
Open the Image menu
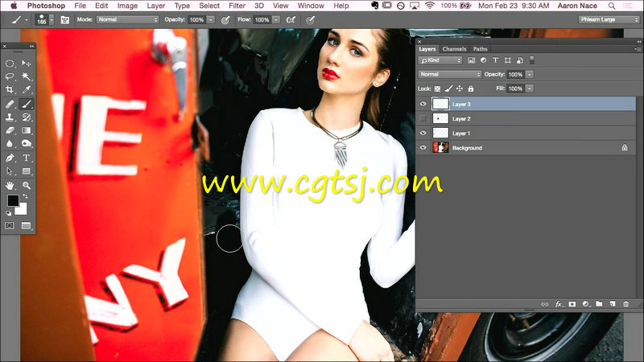127,6
